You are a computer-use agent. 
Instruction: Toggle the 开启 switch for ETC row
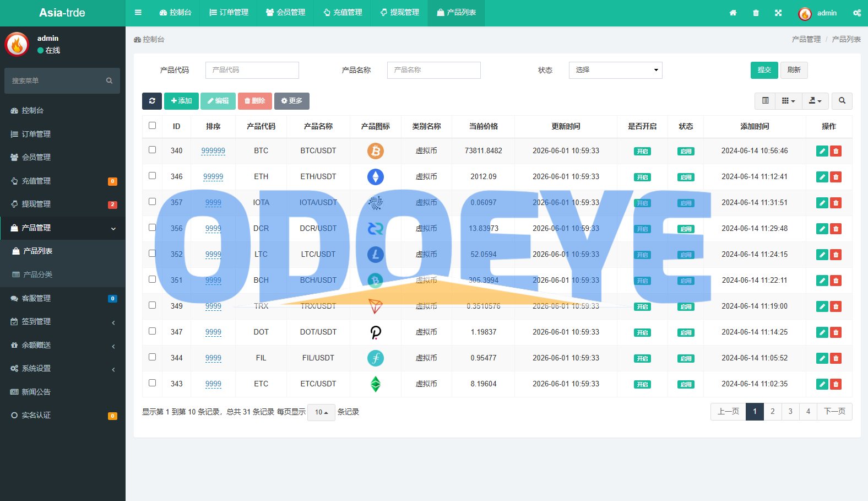click(x=642, y=385)
